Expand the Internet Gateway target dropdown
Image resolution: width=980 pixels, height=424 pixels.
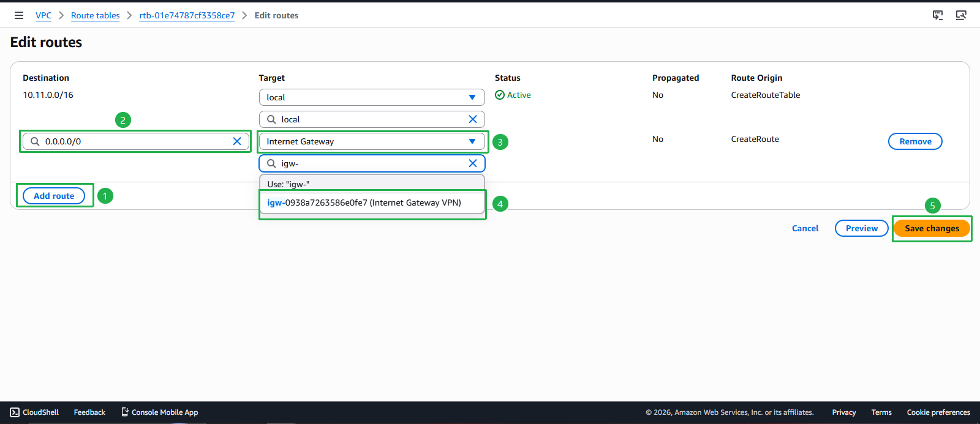coord(372,141)
